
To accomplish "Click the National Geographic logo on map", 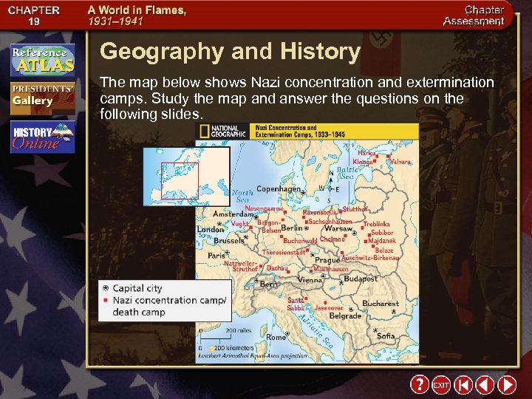I will 222,132.
